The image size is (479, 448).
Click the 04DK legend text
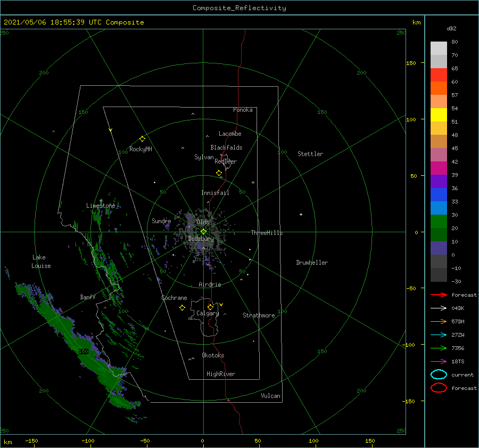tap(458, 308)
